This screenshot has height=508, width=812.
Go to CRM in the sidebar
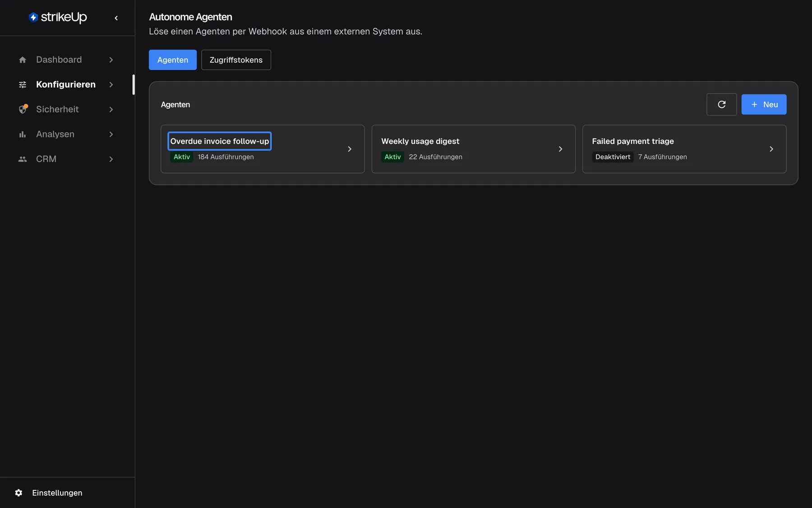click(66, 159)
